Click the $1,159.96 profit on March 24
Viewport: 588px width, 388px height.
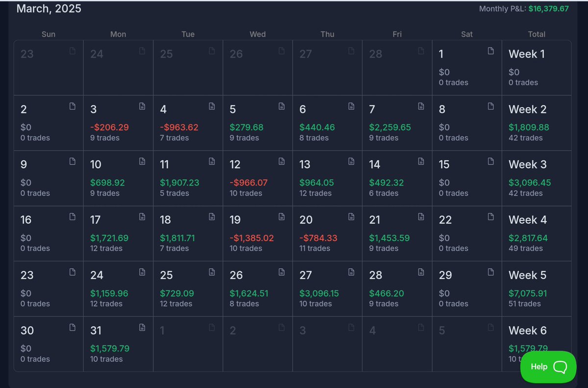click(109, 293)
